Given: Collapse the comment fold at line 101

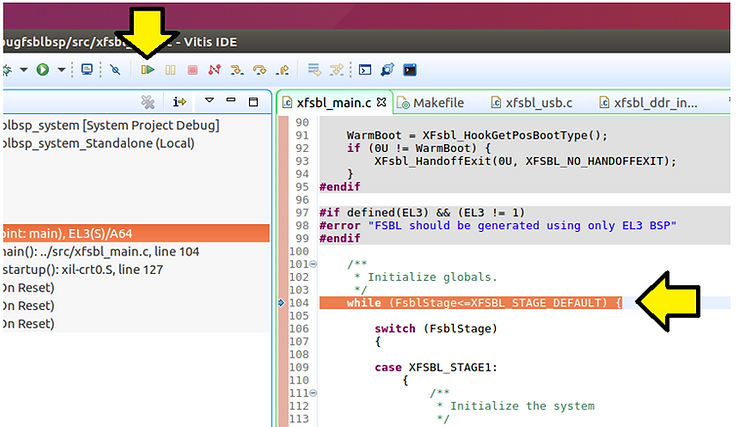Looking at the screenshot, I should tap(315, 265).
